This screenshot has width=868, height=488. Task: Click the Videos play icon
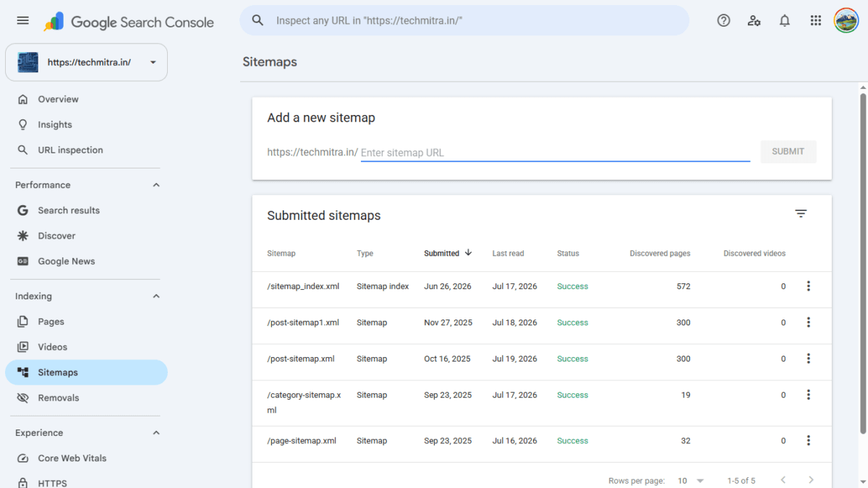click(x=23, y=347)
